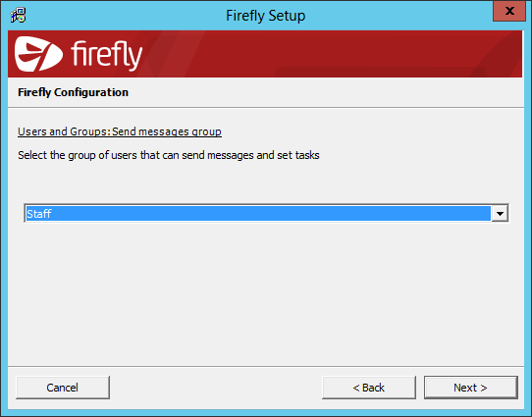
Task: Cancel the Firefly setup
Action: tap(63, 388)
